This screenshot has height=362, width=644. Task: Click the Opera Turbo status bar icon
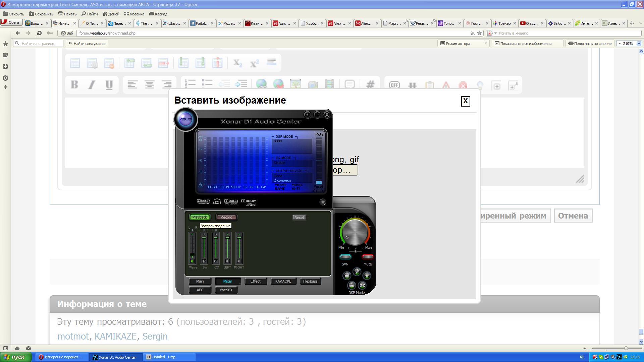coord(29,348)
